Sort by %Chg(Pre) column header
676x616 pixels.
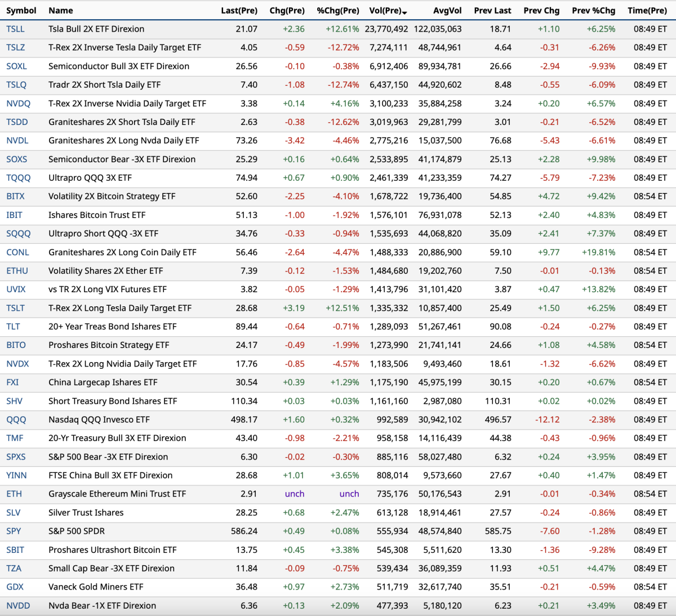coord(337,11)
